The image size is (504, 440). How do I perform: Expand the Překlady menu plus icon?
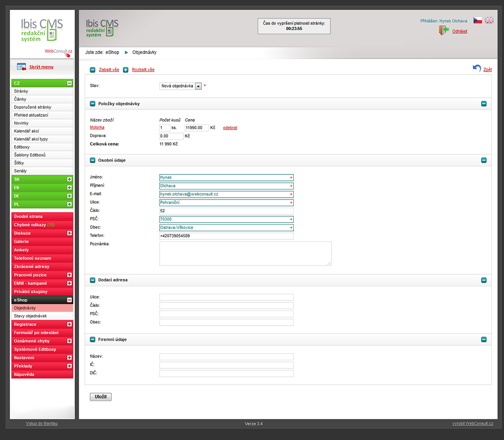coord(69,366)
